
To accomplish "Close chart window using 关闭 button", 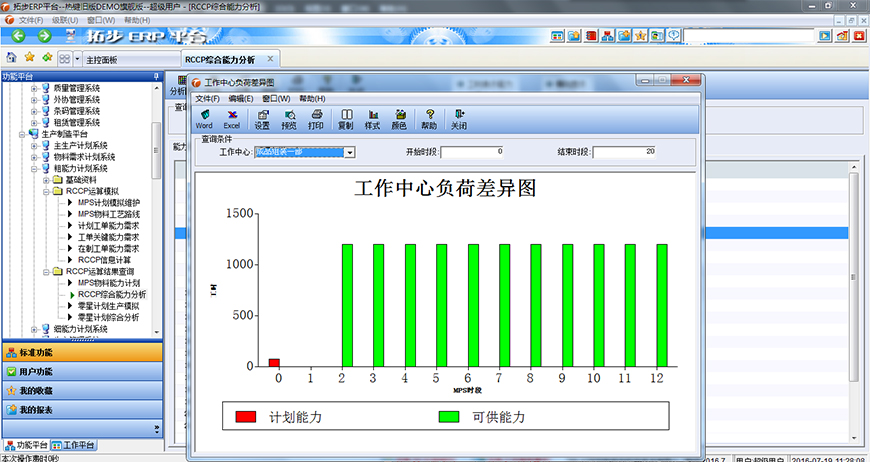I will click(458, 119).
